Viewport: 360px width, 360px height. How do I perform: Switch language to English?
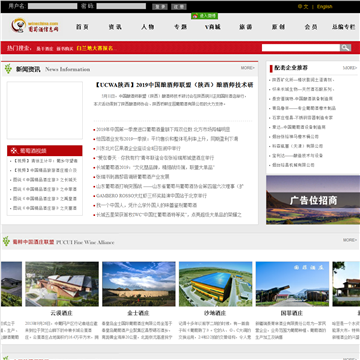coord(324,7)
